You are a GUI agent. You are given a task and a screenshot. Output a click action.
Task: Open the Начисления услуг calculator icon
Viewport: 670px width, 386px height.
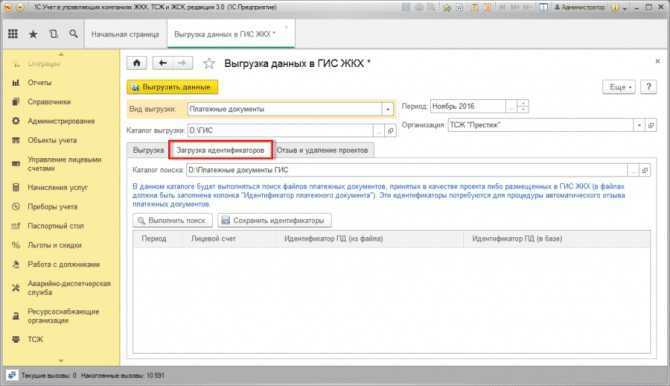[x=16, y=187]
